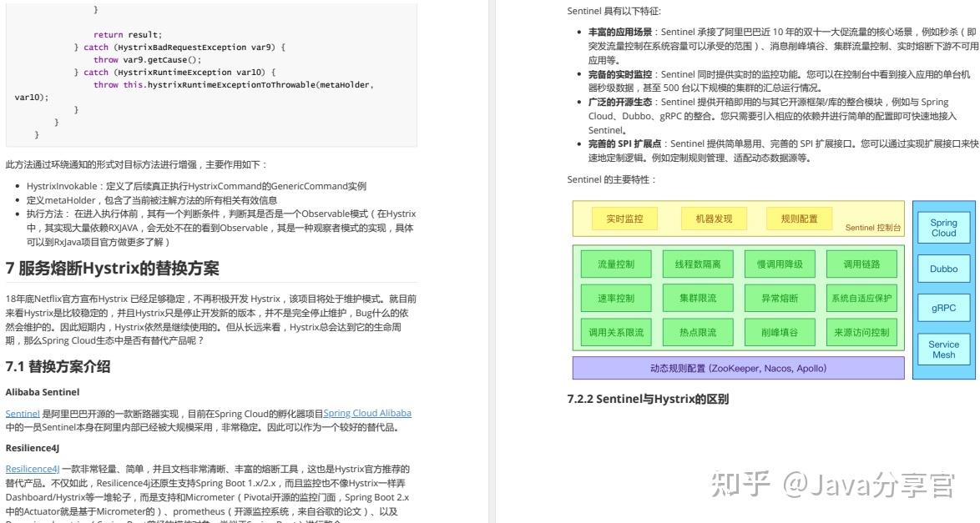The image size is (980, 523).
Task: Click the bold 丰富的应用场景 bullet label
Action: tap(619, 32)
